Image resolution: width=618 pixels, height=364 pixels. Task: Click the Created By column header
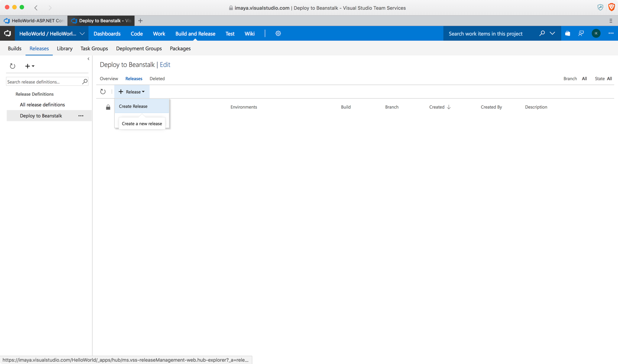click(491, 107)
